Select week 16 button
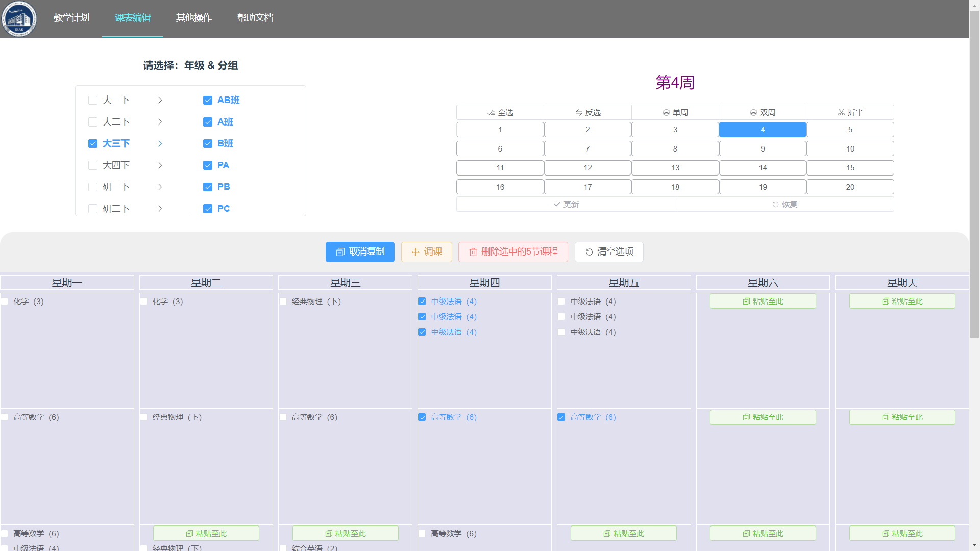 (x=500, y=187)
